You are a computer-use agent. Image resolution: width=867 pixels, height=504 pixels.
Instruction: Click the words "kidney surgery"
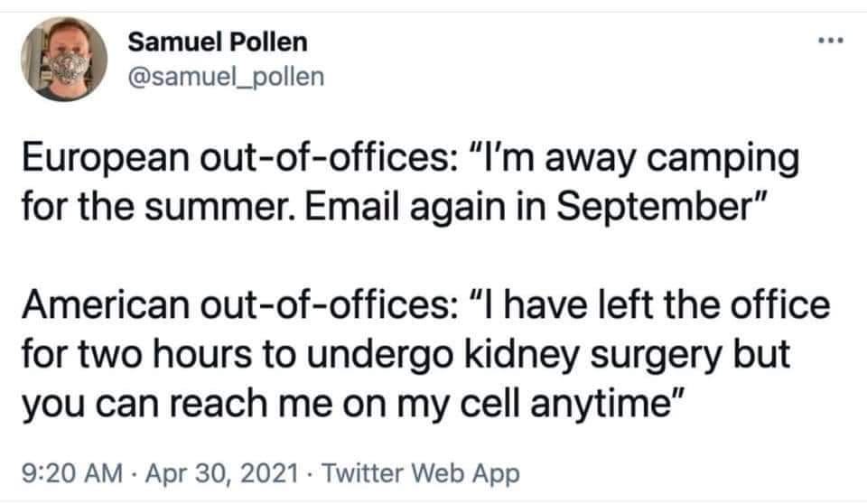(592, 355)
